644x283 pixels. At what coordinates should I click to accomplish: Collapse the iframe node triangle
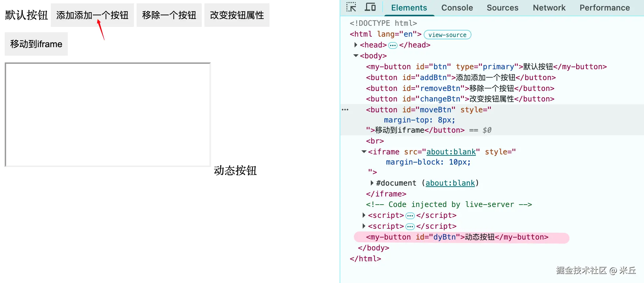(x=364, y=152)
